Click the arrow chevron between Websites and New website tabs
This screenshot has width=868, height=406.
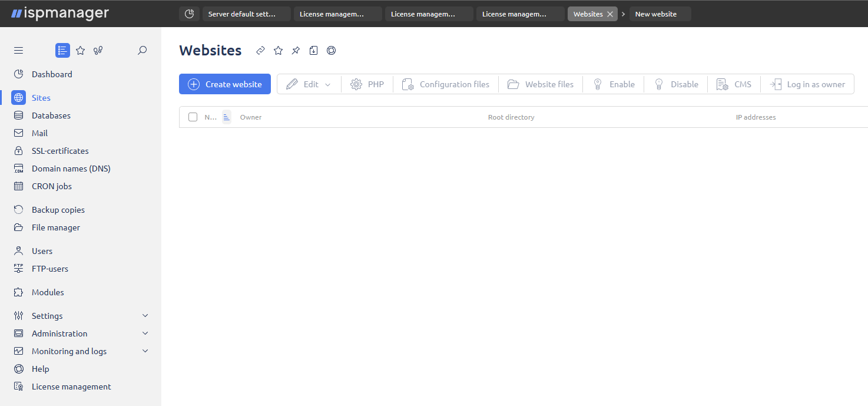[x=623, y=14]
